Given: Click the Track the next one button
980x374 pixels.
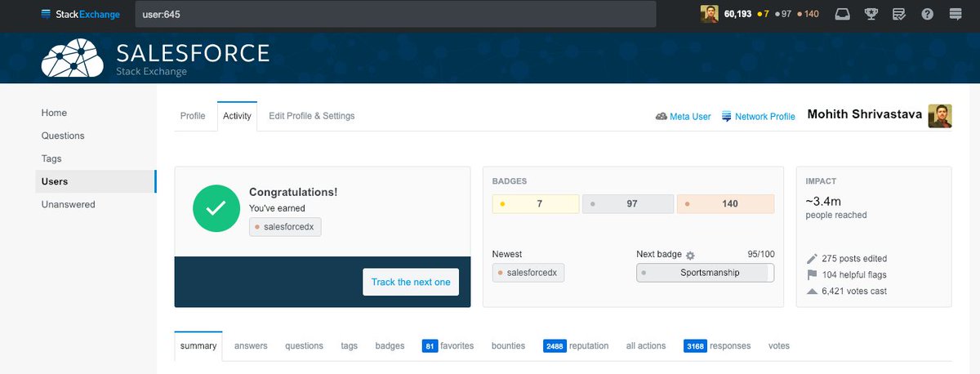Looking at the screenshot, I should tap(411, 282).
